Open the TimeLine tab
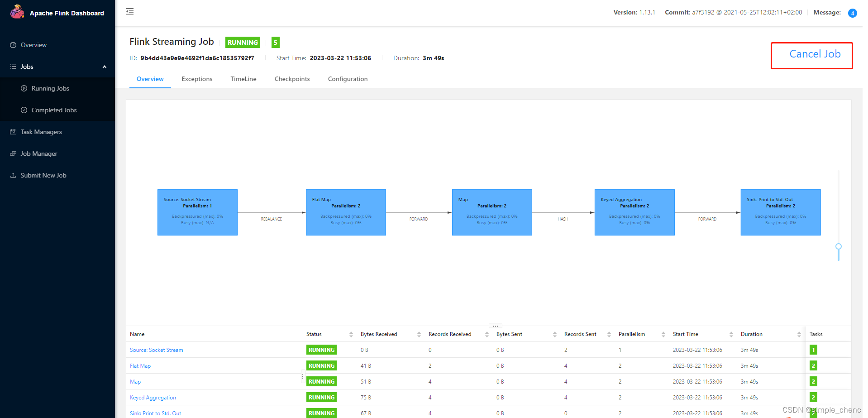868x418 pixels. click(x=243, y=79)
